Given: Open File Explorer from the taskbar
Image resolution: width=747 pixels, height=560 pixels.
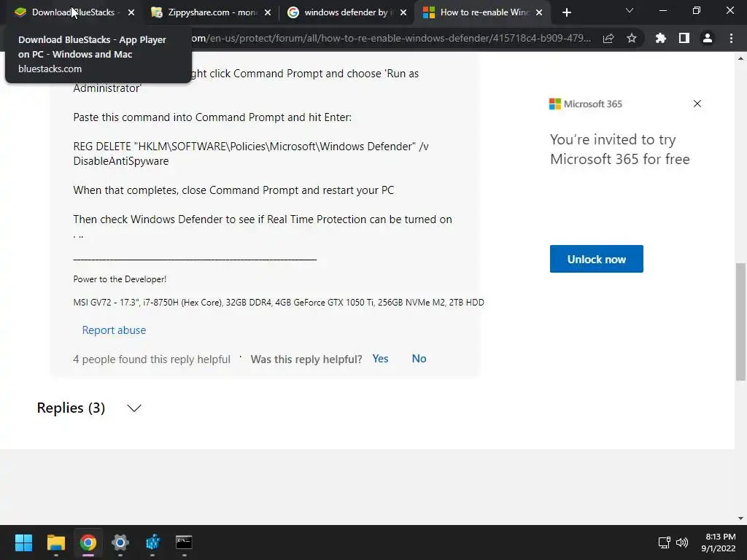Looking at the screenshot, I should click(55, 542).
